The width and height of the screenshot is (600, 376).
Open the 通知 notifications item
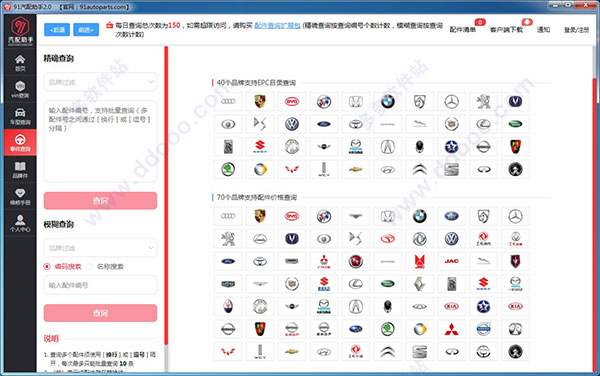(543, 29)
